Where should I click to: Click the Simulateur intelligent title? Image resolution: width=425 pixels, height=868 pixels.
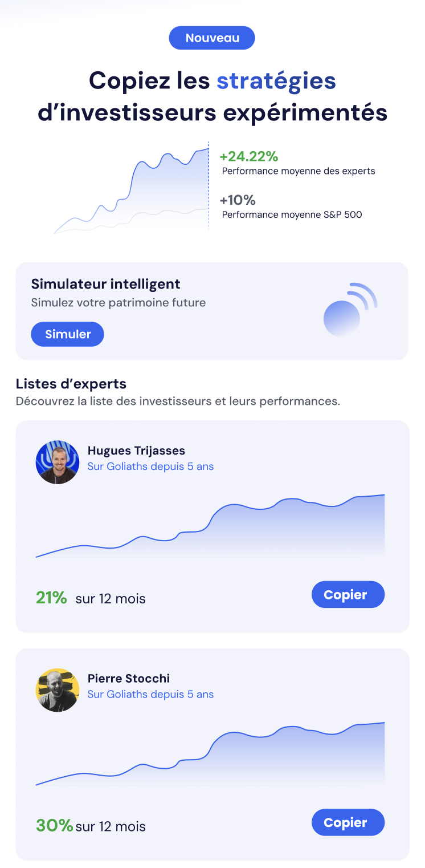tap(105, 283)
